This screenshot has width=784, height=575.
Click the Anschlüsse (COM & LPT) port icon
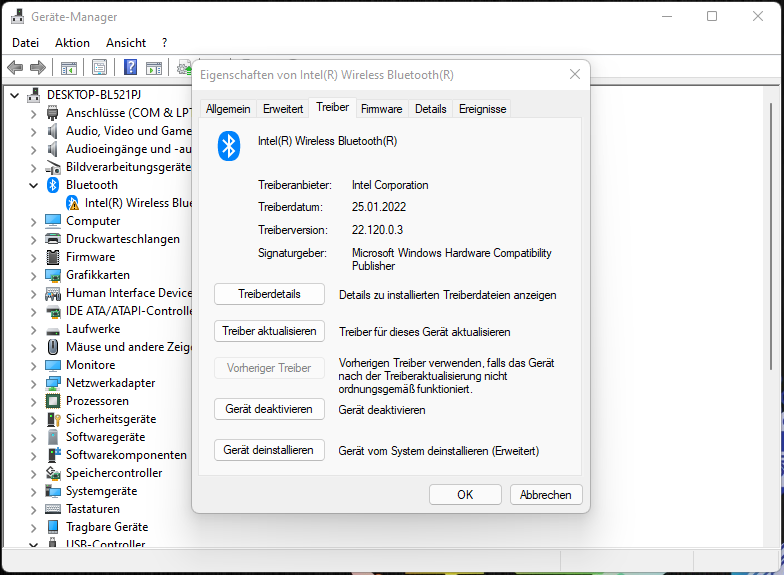(x=52, y=113)
